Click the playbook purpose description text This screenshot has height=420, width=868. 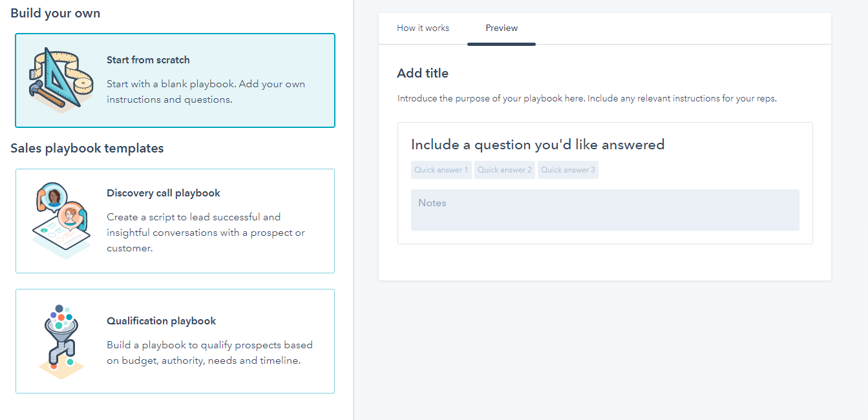(587, 99)
